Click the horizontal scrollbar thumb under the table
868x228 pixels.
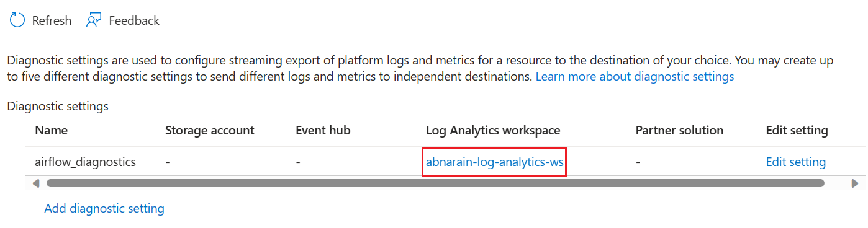click(x=435, y=183)
